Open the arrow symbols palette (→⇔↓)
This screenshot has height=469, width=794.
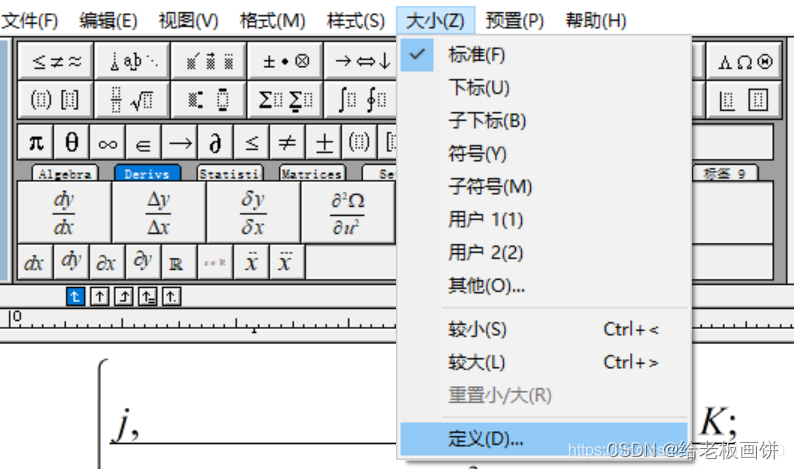pos(361,61)
